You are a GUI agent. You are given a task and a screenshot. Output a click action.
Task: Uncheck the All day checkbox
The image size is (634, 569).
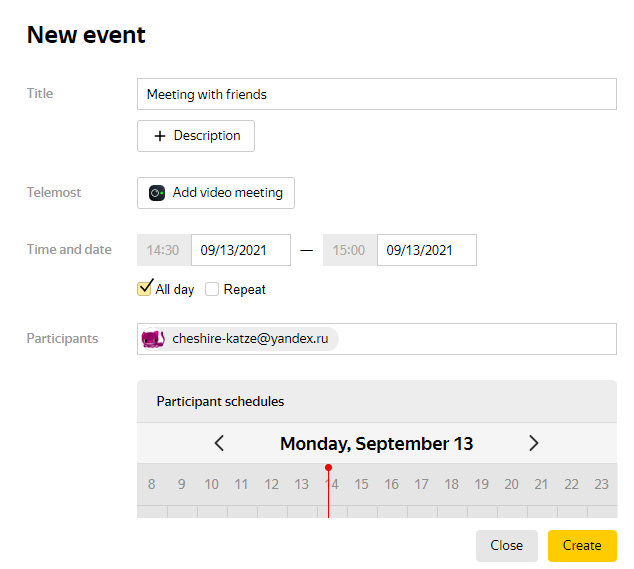tap(144, 289)
